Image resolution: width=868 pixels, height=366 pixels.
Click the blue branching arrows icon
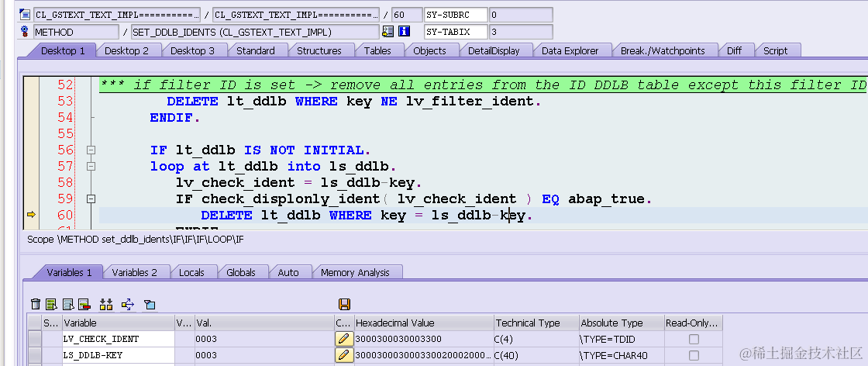pos(128,304)
